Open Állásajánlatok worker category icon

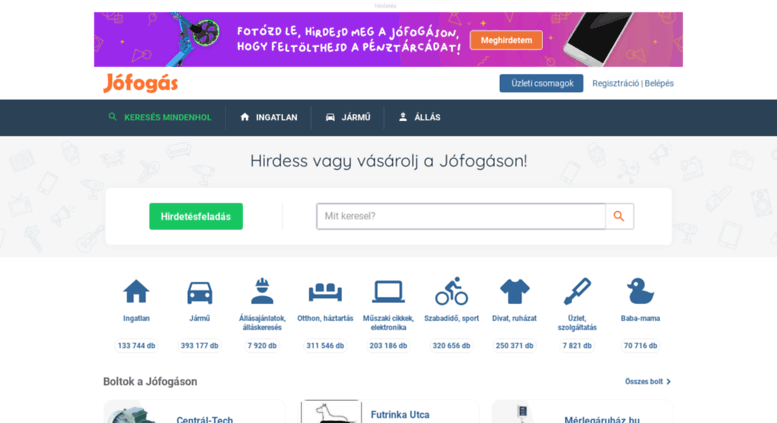pyautogui.click(x=262, y=291)
